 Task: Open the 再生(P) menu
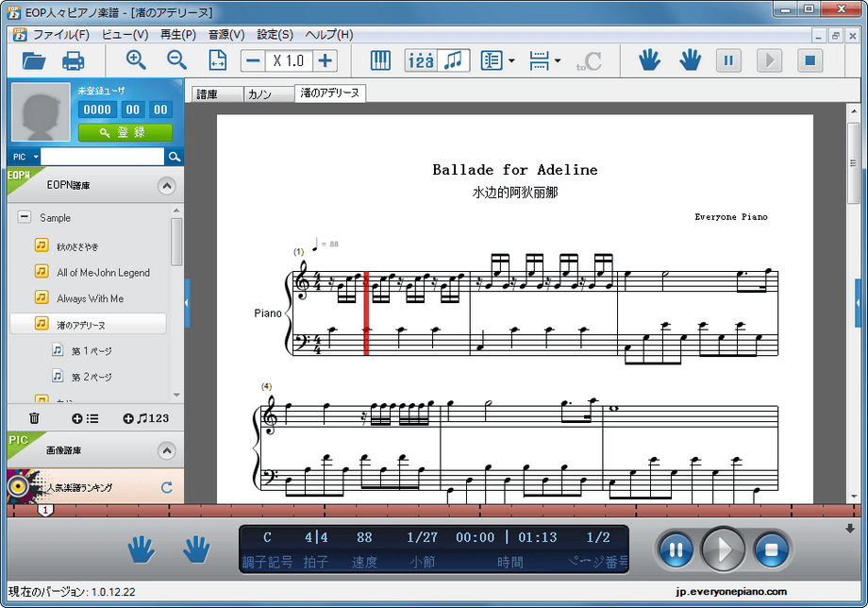pos(177,34)
